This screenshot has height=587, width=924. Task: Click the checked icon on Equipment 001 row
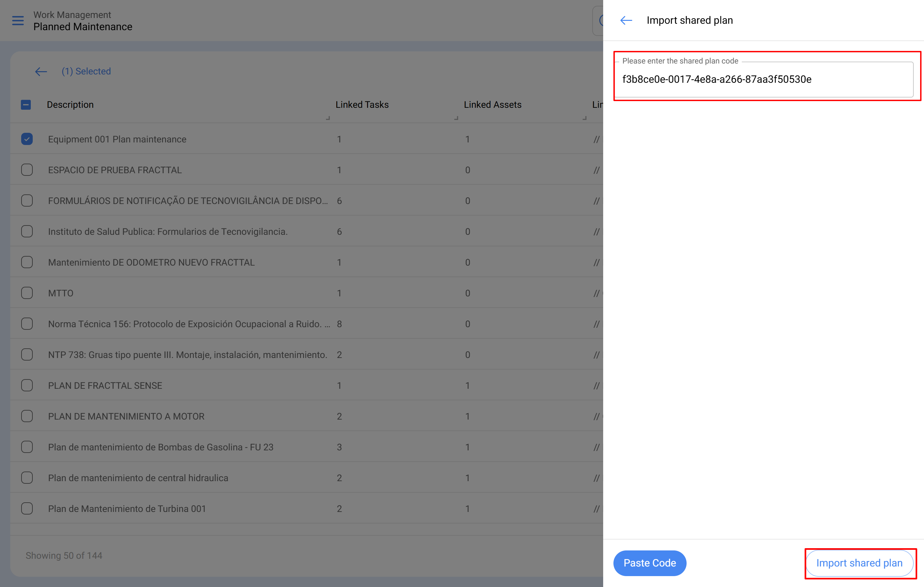27,139
